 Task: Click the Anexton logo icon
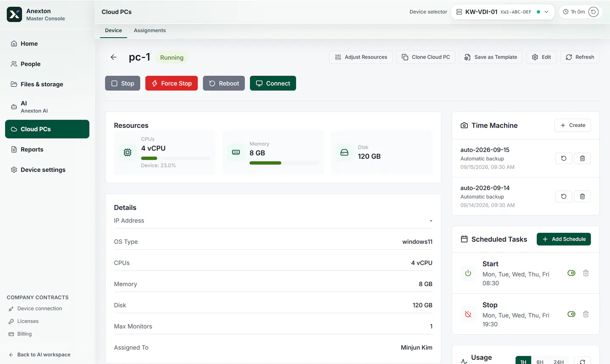tap(14, 14)
